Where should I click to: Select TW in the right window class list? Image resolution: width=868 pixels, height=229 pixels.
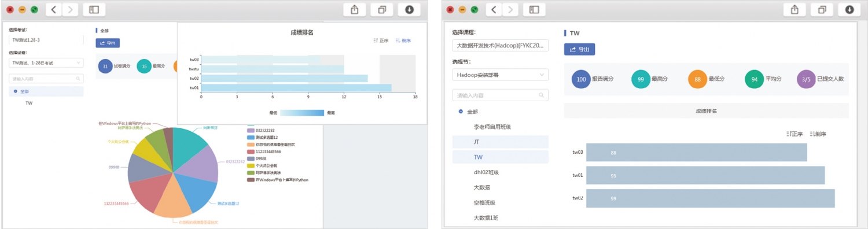500,157
